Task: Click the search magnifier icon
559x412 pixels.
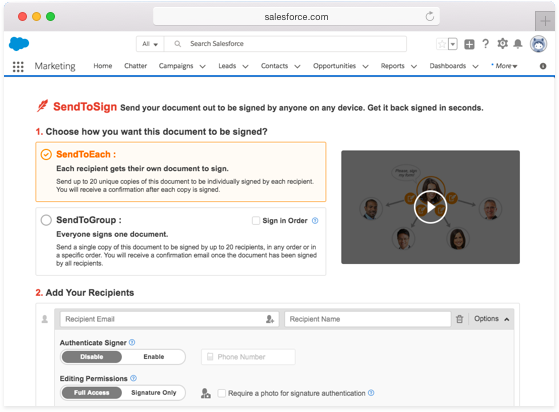Action: click(x=177, y=44)
